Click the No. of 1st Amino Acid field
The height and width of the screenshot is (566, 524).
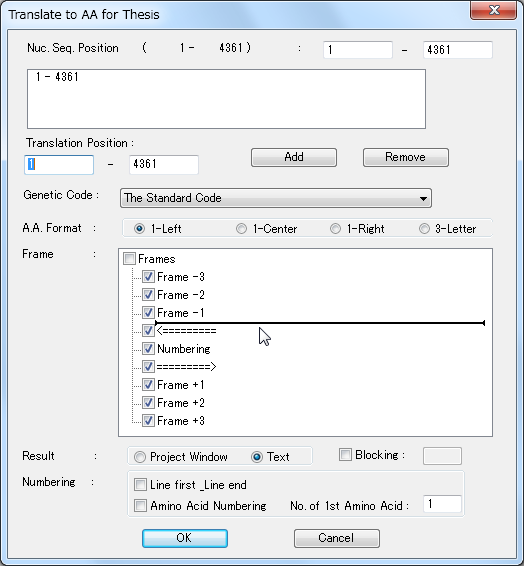pos(442,504)
